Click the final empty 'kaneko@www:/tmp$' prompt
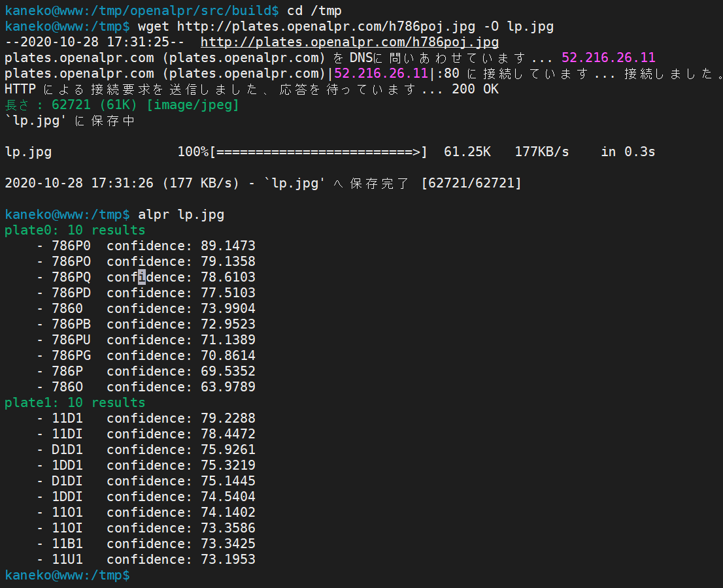The image size is (723, 588). pos(67,576)
